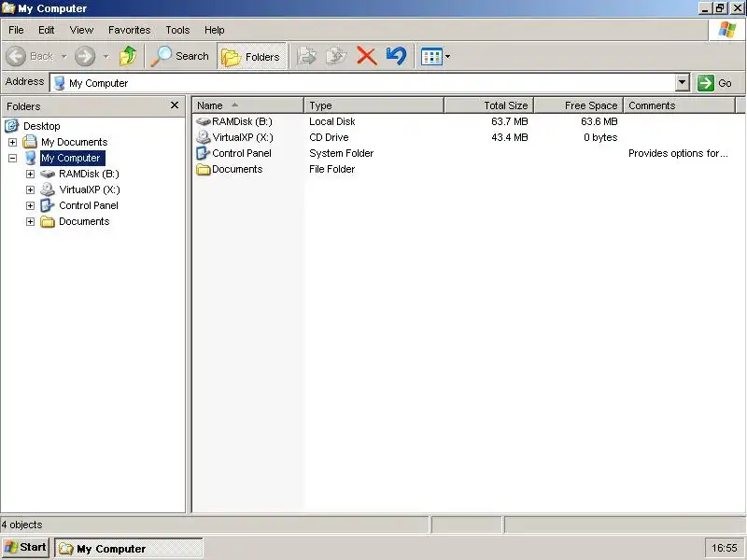
Task: Sort by the Type column header
Action: coord(374,105)
